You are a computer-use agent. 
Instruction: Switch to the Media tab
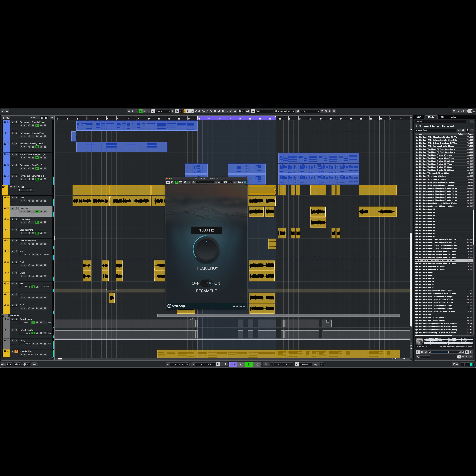tap(431, 117)
